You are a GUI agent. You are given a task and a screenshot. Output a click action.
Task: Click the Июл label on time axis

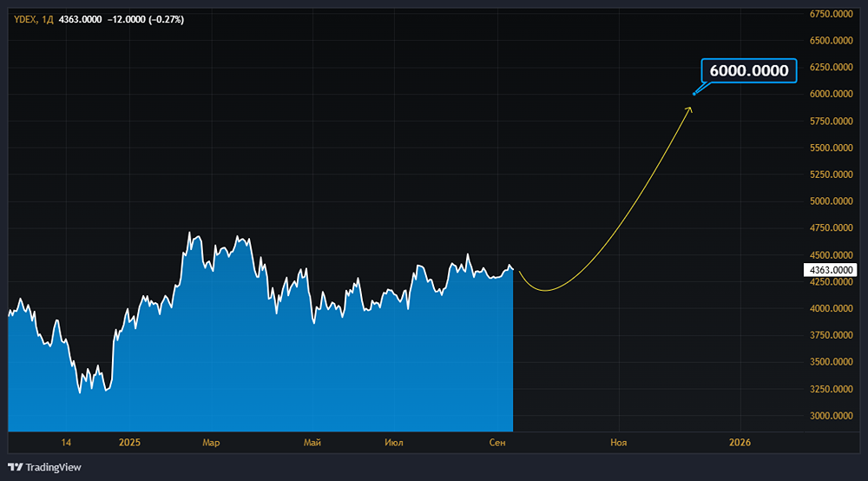(x=394, y=442)
